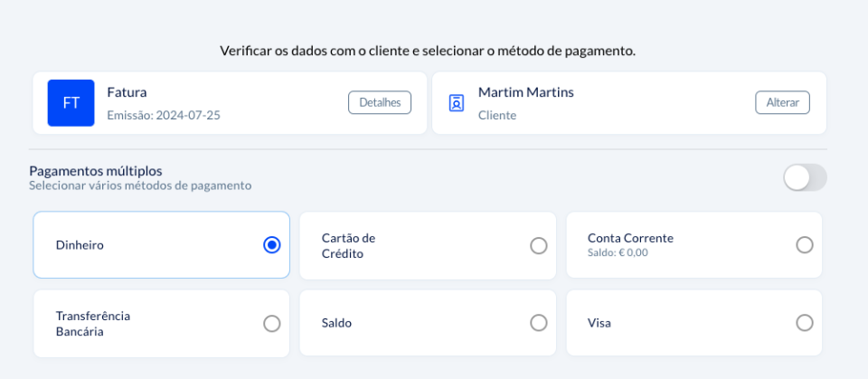Click the Martim Martins client name
This screenshot has width=868, height=379.
(525, 92)
